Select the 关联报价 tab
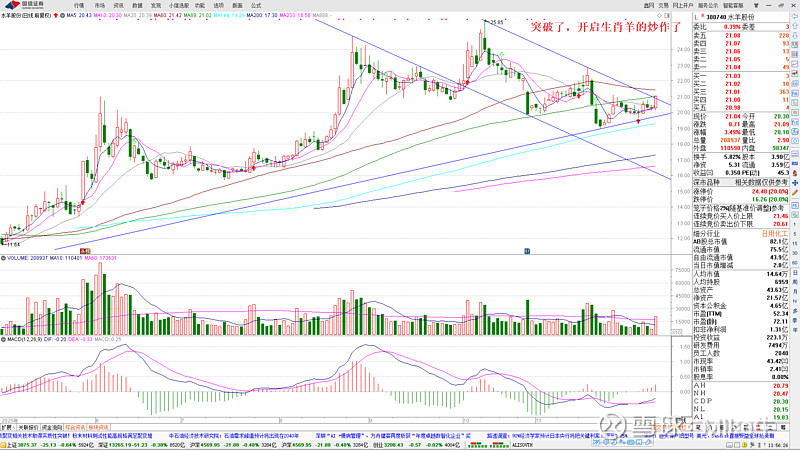Image resolution: width=800 pixels, height=452 pixels. tap(28, 428)
